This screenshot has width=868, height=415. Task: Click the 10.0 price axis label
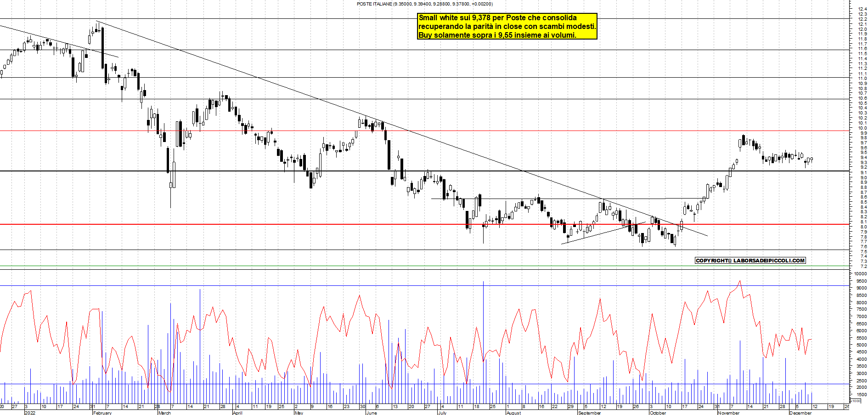(862, 128)
